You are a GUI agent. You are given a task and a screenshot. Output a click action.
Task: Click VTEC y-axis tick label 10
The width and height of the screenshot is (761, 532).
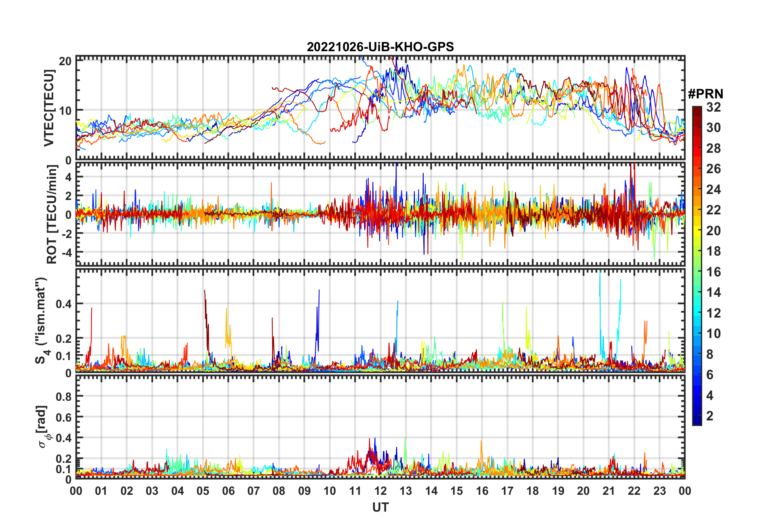(x=65, y=110)
